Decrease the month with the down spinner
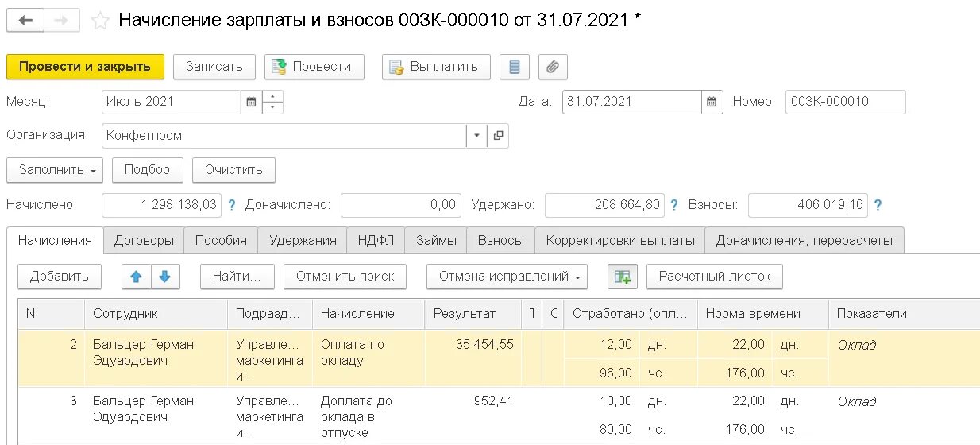 (x=272, y=107)
